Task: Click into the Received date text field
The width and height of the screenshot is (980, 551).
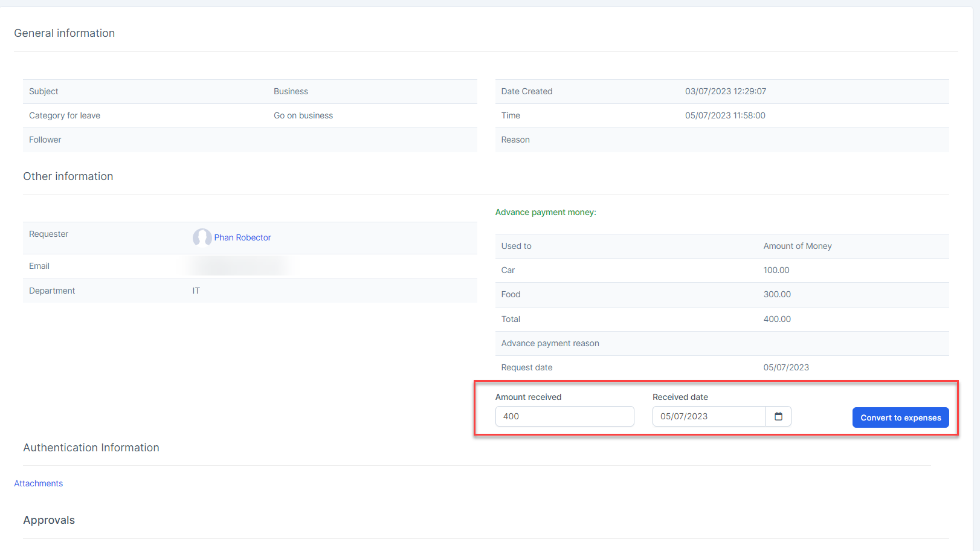Action: tap(708, 416)
